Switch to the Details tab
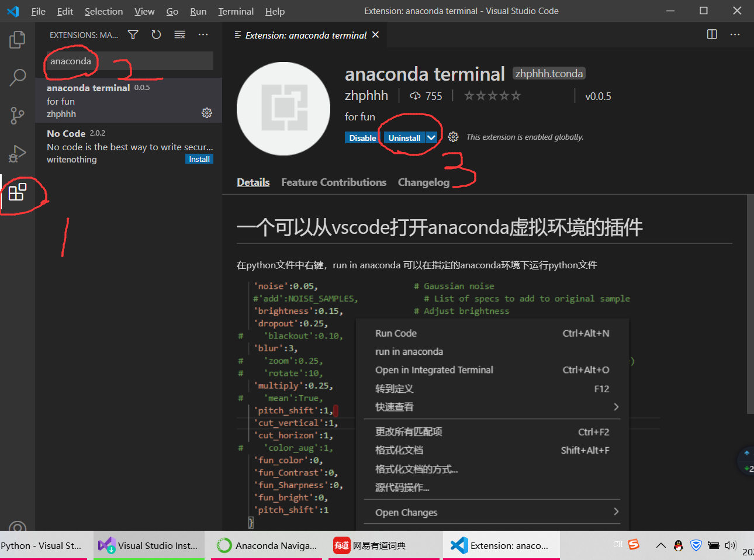This screenshot has width=754, height=560. point(253,182)
